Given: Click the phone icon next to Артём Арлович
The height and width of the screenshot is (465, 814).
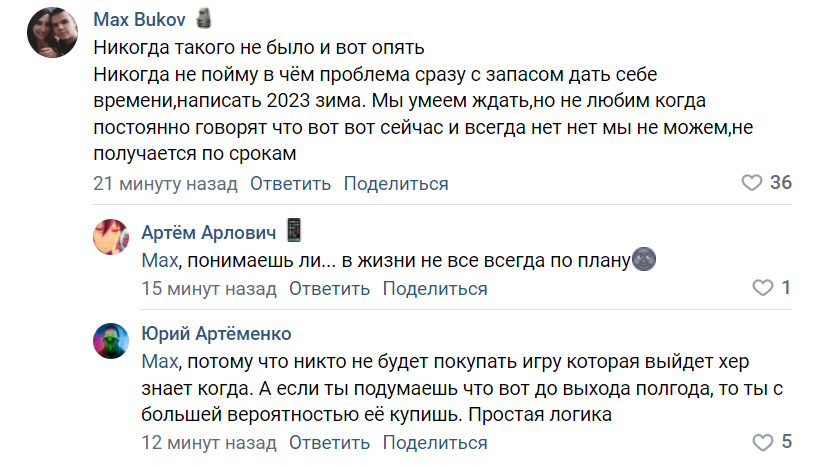Looking at the screenshot, I should click(x=294, y=230).
